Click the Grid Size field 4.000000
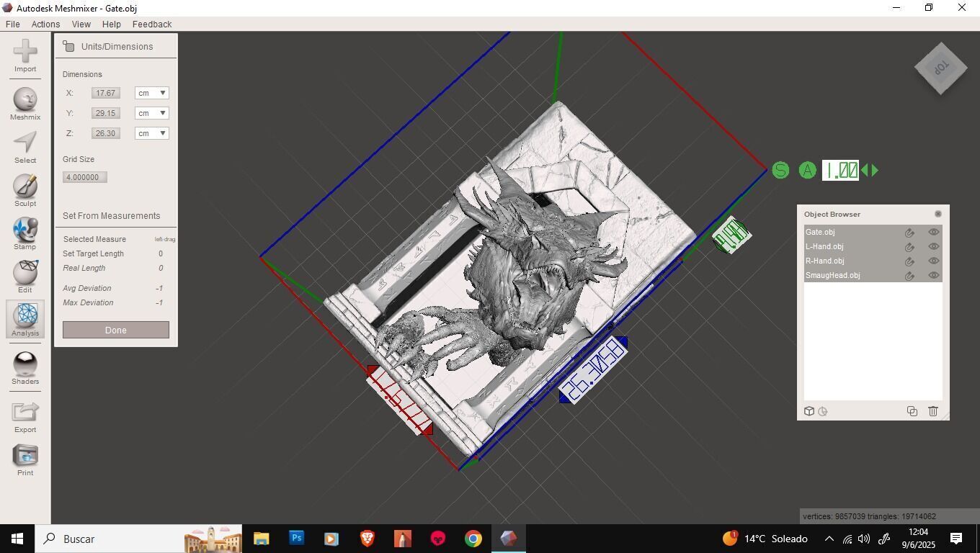Image resolution: width=980 pixels, height=553 pixels. click(x=85, y=177)
